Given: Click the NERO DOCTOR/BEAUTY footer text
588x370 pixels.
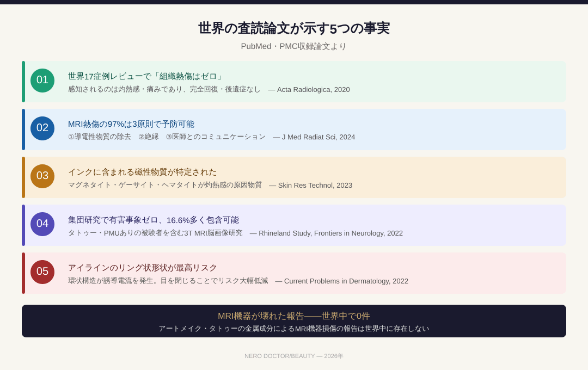Looking at the screenshot, I should (294, 356).
